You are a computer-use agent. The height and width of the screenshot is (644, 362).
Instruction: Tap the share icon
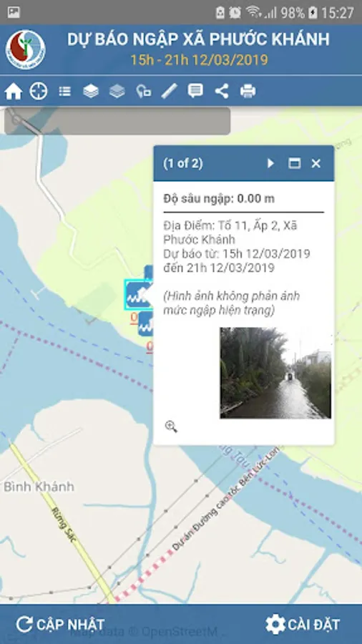[222, 91]
